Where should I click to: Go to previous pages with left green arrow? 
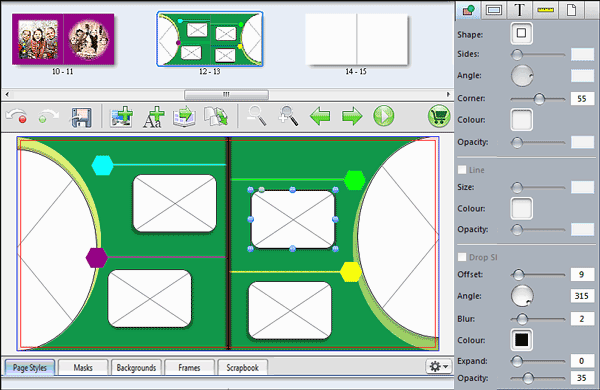(320, 116)
